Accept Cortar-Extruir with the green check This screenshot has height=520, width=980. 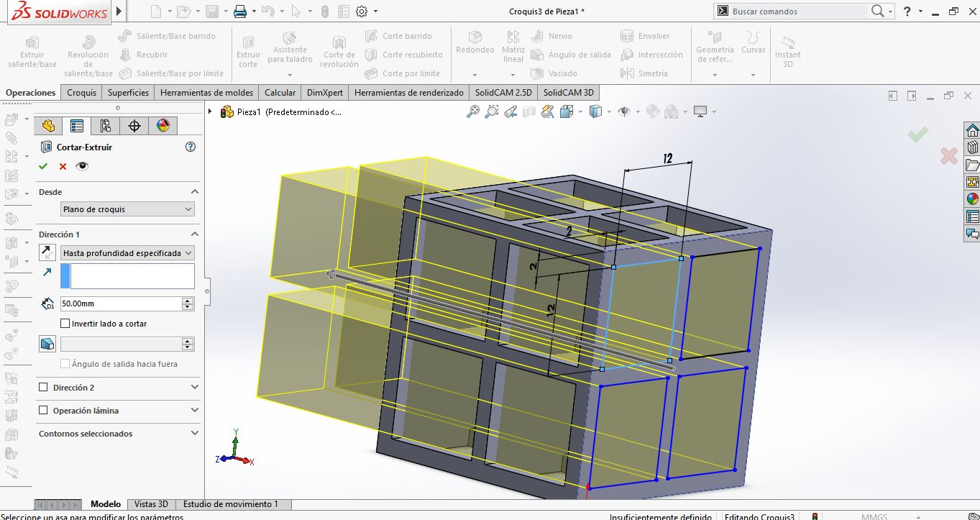43,166
